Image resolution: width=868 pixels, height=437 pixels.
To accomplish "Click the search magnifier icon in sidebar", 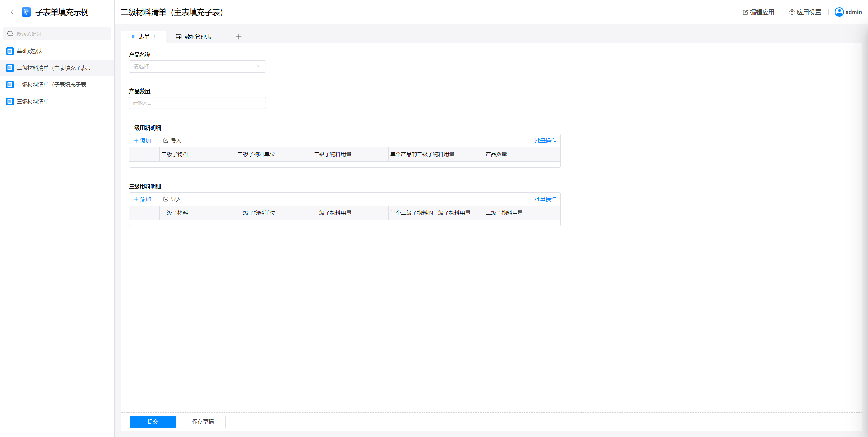I will [x=10, y=34].
